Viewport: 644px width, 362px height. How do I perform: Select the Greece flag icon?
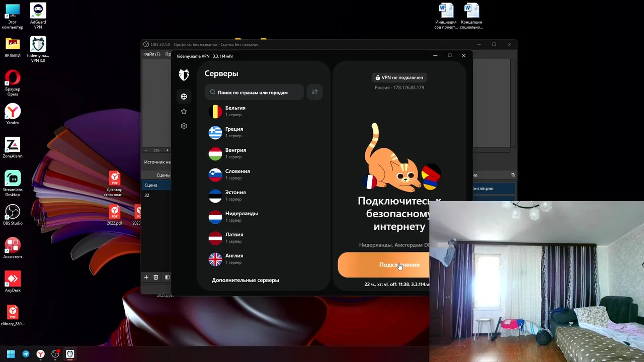tap(215, 132)
